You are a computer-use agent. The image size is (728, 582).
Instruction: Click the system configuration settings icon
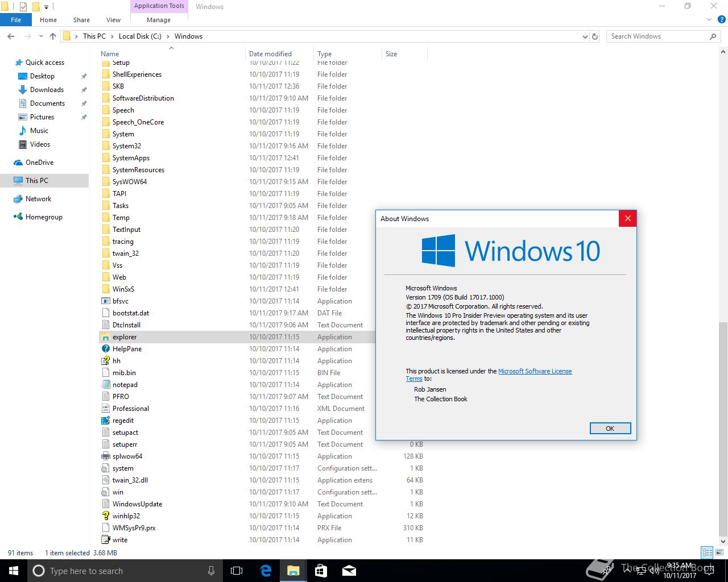(x=105, y=468)
